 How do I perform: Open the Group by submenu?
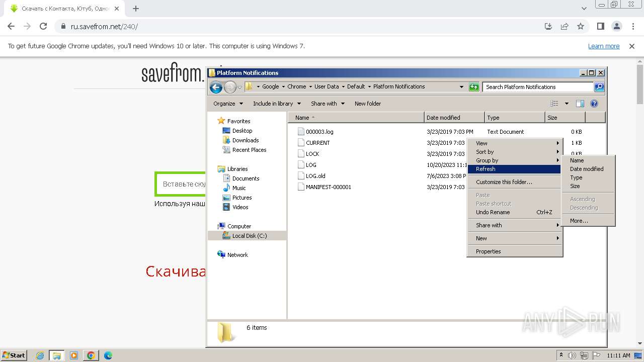[514, 160]
